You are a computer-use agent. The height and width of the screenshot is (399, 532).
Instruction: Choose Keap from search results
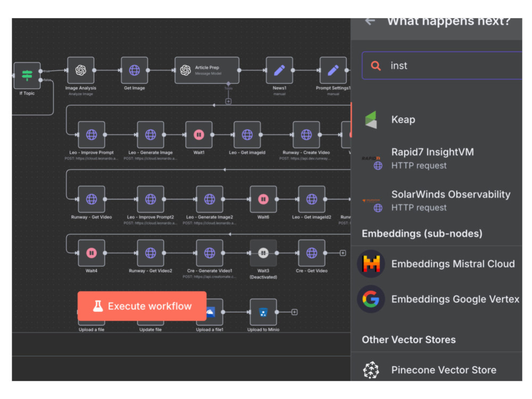[x=436, y=120]
